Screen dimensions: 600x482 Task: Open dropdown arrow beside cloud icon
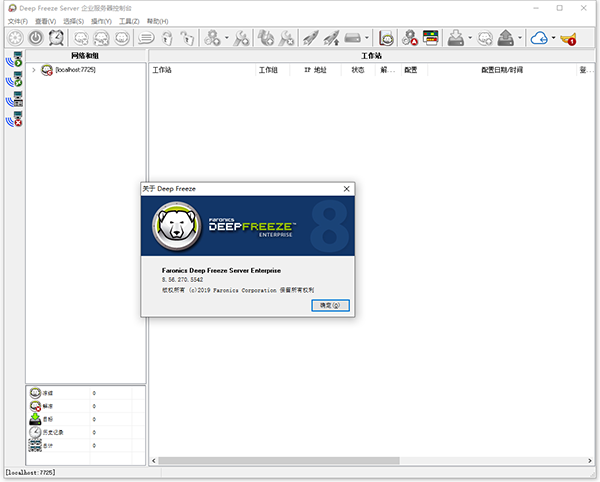click(553, 37)
